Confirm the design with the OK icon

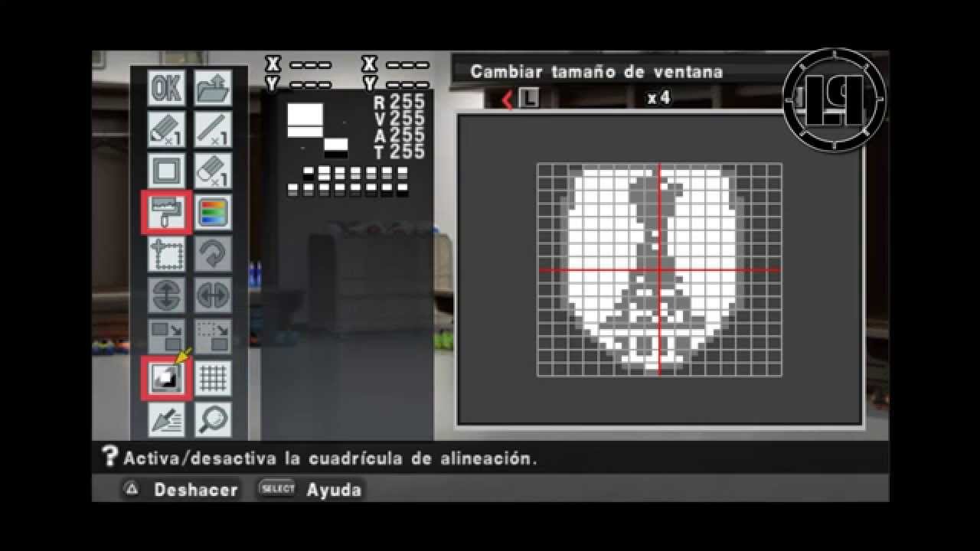tap(166, 88)
